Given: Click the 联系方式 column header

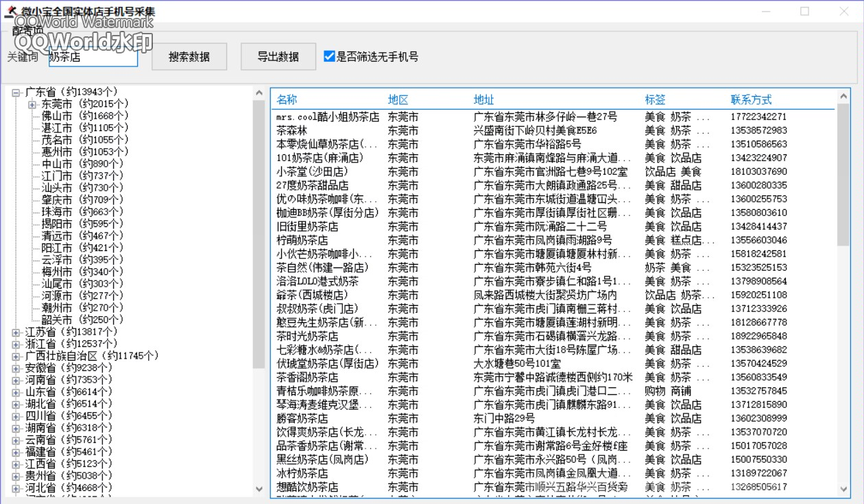Looking at the screenshot, I should pyautogui.click(x=752, y=100).
